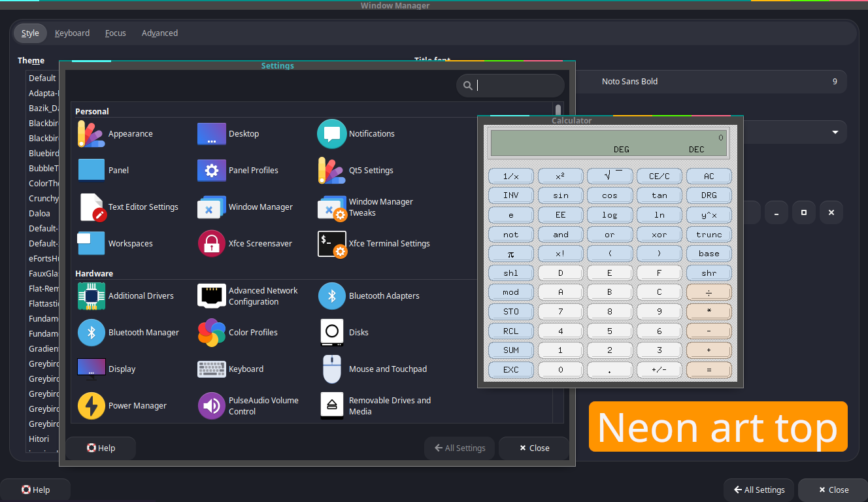
Task: Open Xfce Screensaver icon
Action: click(212, 244)
